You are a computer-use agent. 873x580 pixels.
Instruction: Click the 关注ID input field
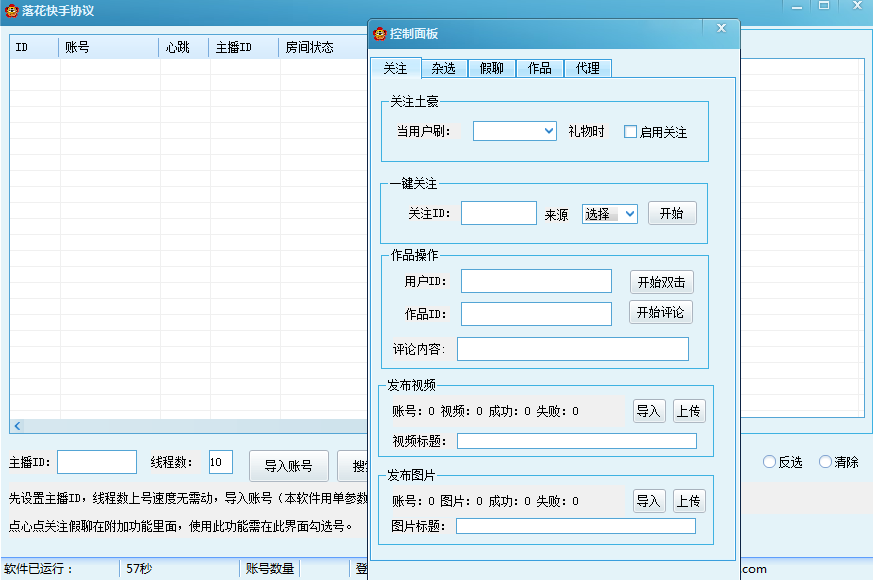pyautogui.click(x=499, y=213)
